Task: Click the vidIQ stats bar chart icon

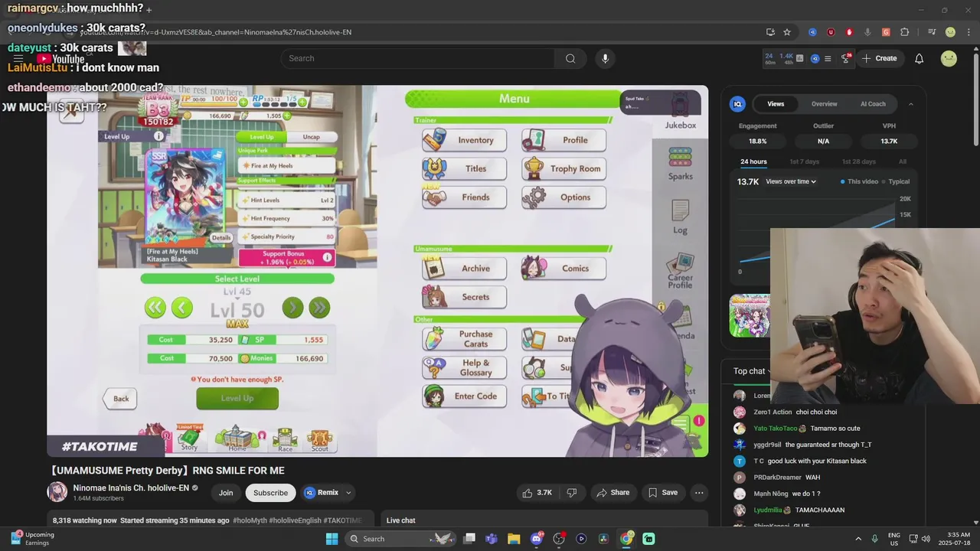Action: pyautogui.click(x=800, y=58)
